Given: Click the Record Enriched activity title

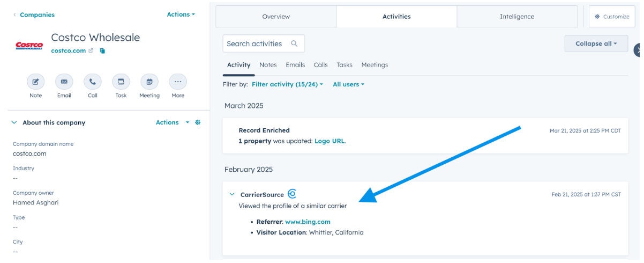Looking at the screenshot, I should tap(264, 130).
